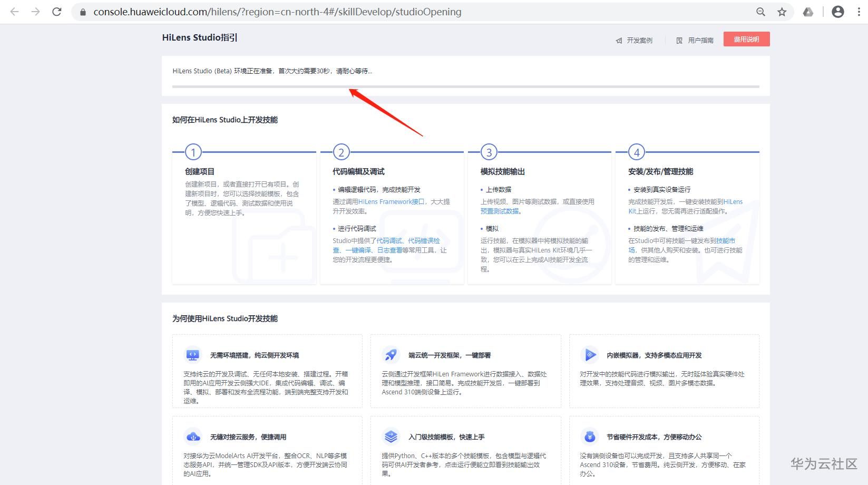Click the '上传数据' bullet
This screenshot has width=868, height=485.
(498, 190)
